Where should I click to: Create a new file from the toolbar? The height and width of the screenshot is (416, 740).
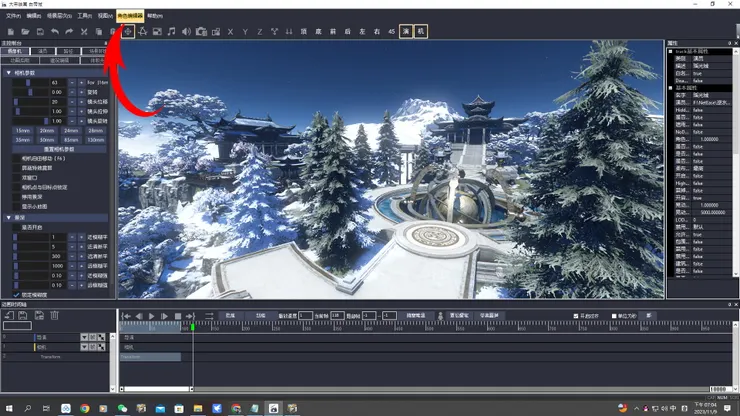11,32
